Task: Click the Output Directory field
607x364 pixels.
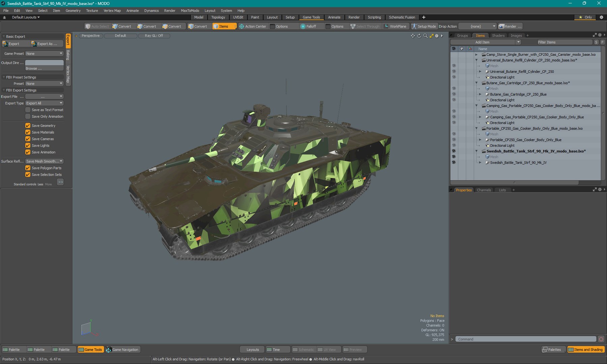Action: click(45, 63)
